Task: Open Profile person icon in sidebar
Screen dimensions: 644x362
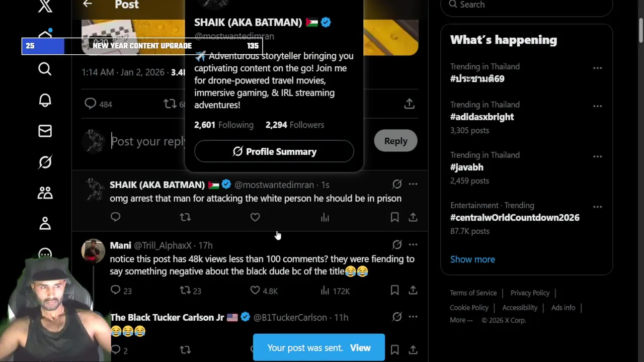Action: coord(45,224)
